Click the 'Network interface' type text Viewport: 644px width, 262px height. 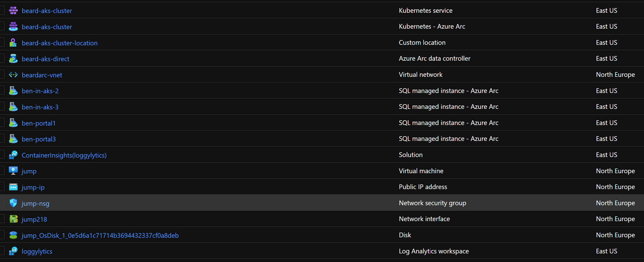(x=424, y=219)
